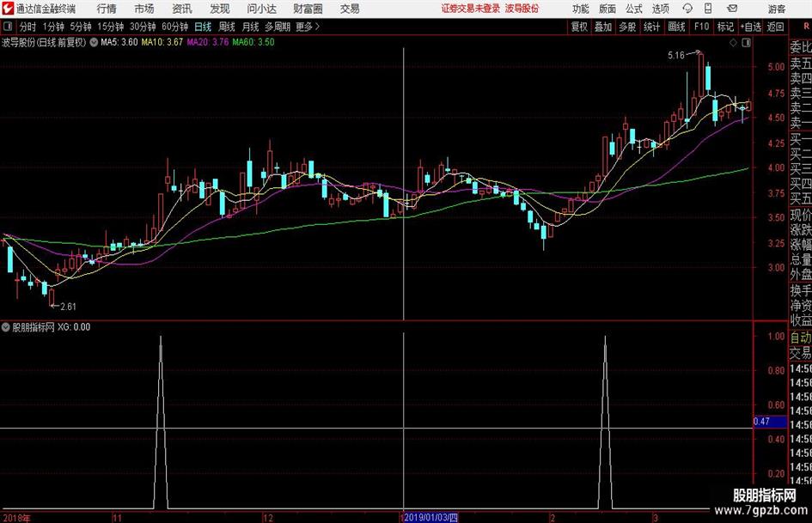Click the MA60: 3.50 label

pyautogui.click(x=253, y=42)
